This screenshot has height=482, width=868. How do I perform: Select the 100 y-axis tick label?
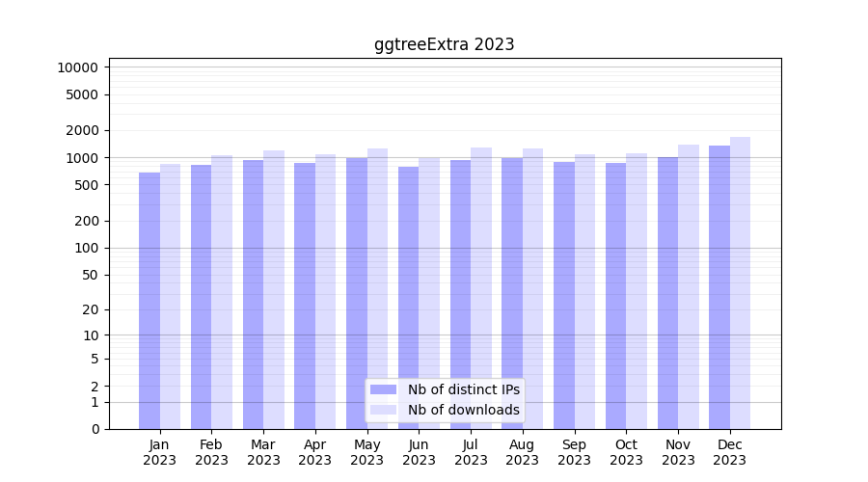click(x=85, y=248)
